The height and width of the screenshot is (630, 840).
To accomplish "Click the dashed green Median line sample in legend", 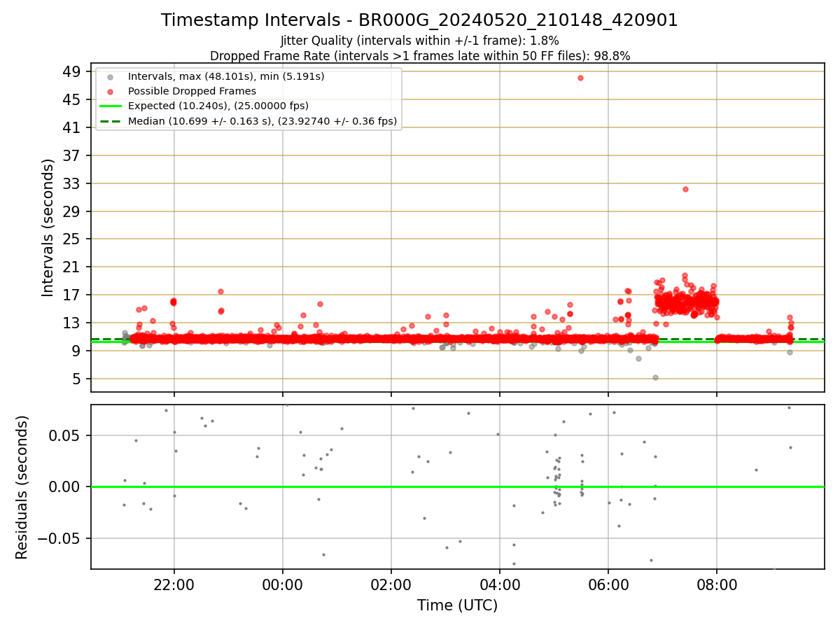I will click(111, 121).
